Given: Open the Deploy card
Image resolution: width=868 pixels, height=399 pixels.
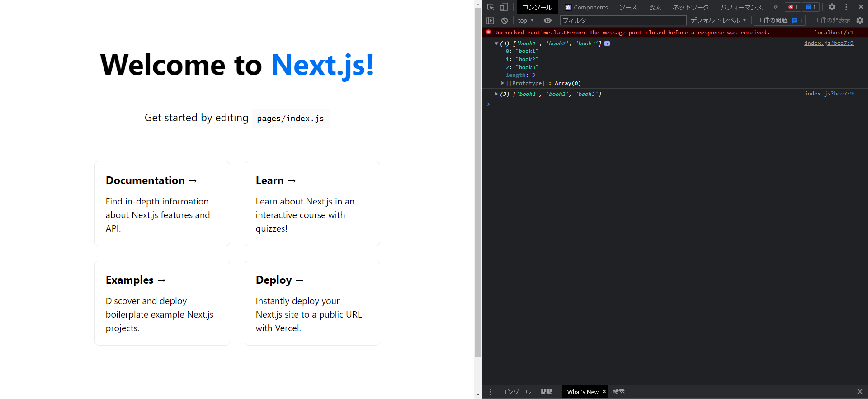Looking at the screenshot, I should pyautogui.click(x=312, y=303).
